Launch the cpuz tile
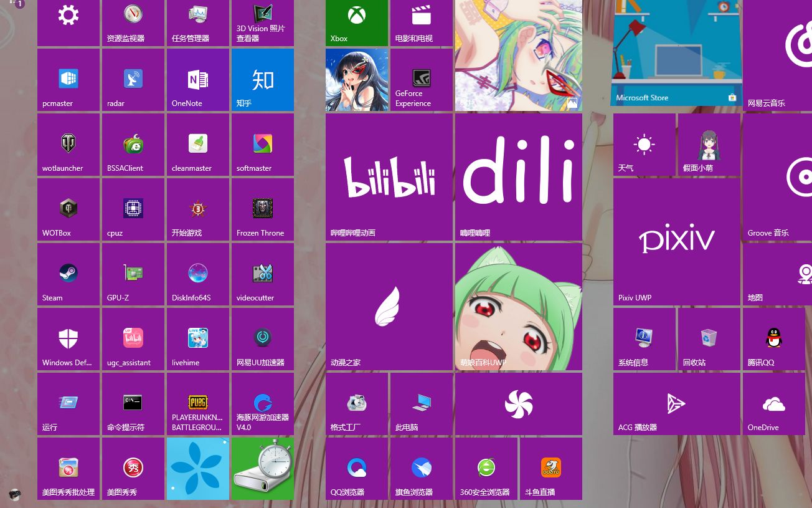The height and width of the screenshot is (508, 812). point(133,209)
